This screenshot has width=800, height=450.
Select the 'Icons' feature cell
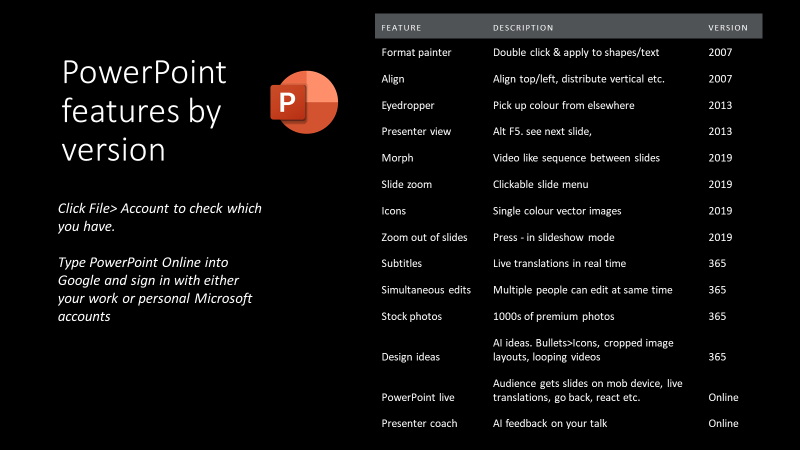point(393,211)
